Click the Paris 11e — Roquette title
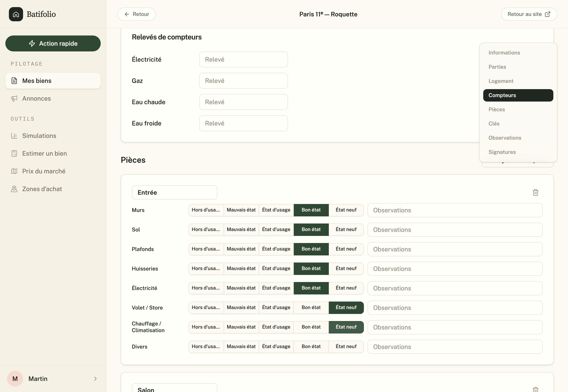The height and width of the screenshot is (392, 568). pos(328,14)
